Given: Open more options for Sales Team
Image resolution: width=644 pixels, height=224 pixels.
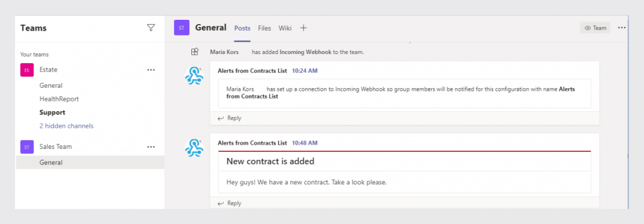Looking at the screenshot, I should [x=151, y=147].
